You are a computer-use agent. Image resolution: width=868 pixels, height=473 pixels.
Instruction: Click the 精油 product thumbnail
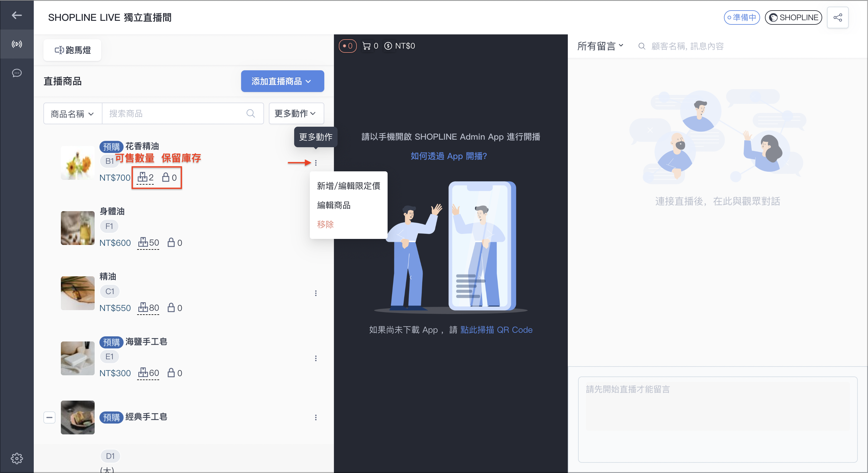click(x=77, y=293)
